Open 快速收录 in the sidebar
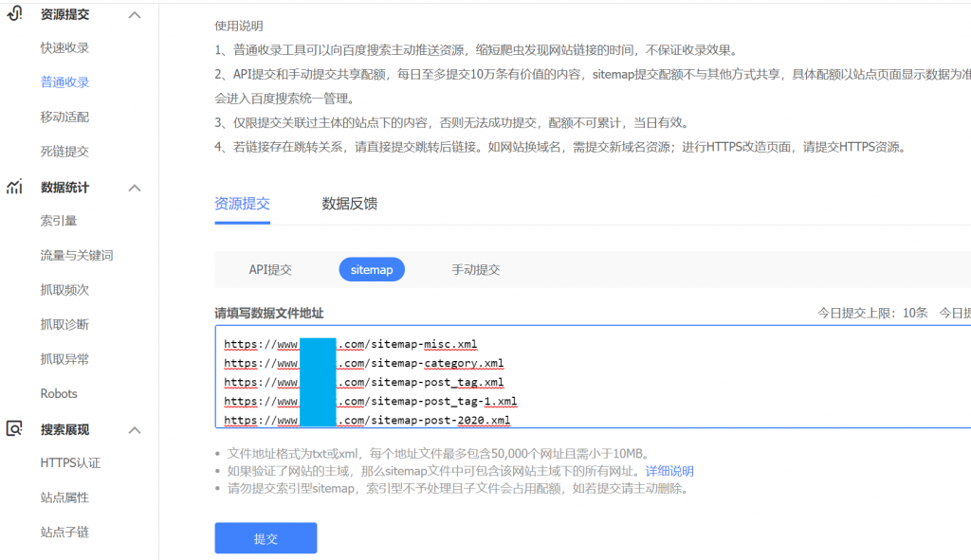The image size is (971, 560). coord(64,48)
